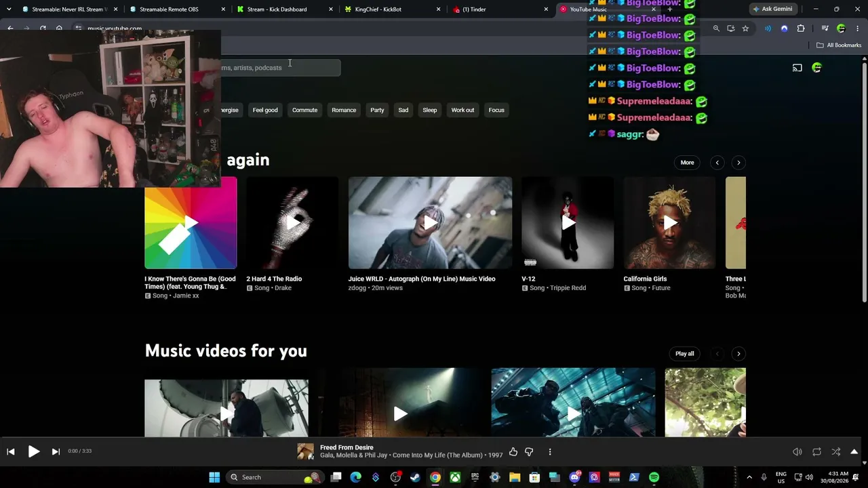Install the app via address bar icon

(730, 28)
